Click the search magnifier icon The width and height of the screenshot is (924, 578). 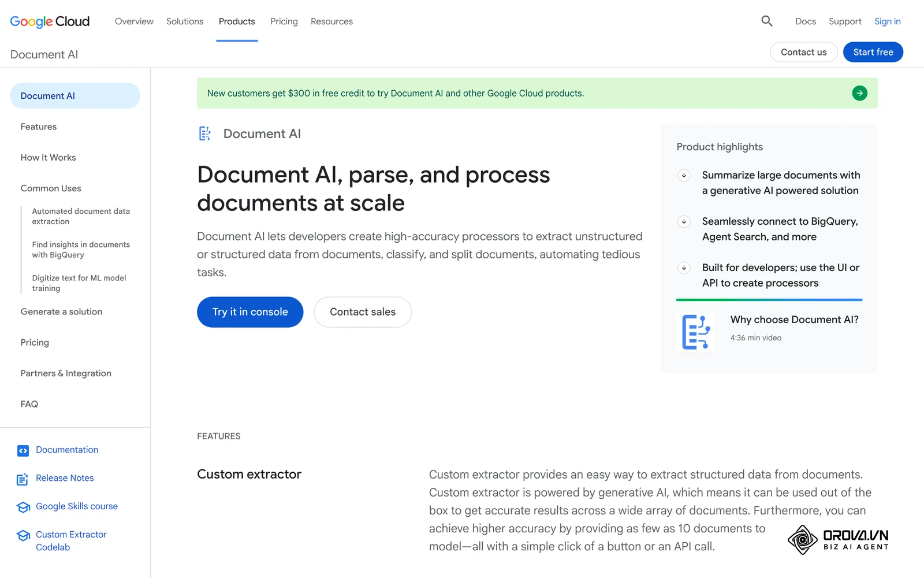[x=766, y=21]
